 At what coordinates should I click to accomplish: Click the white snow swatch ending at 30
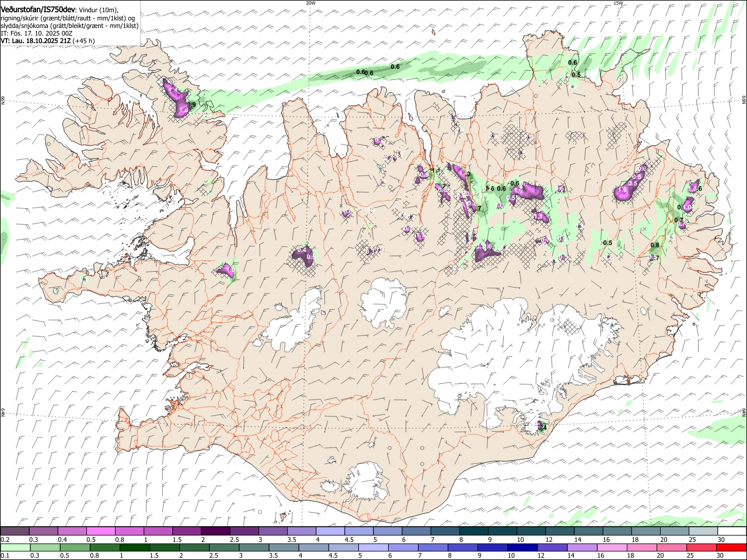pos(732,531)
